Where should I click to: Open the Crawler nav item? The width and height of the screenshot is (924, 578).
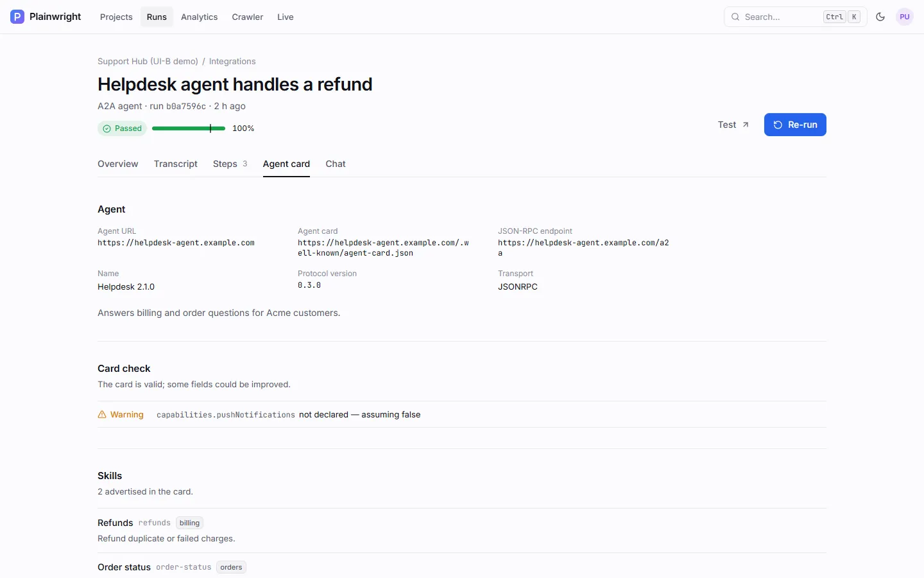coord(248,17)
